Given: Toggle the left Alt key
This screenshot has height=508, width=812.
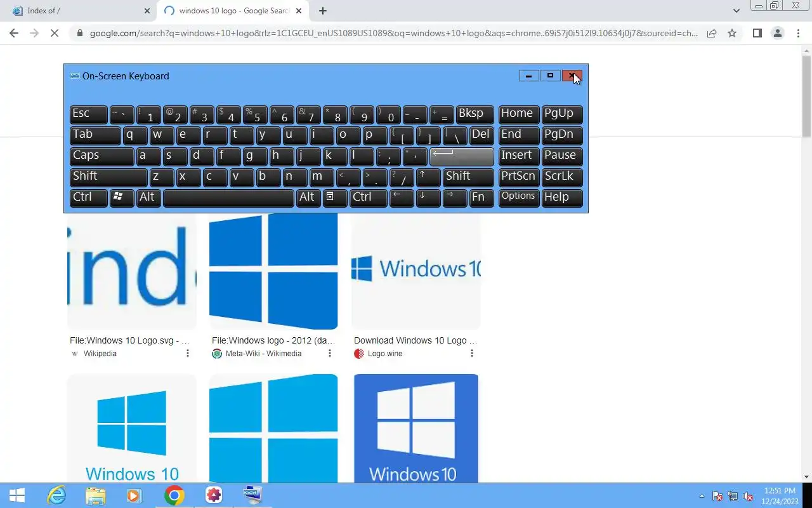Looking at the screenshot, I should tap(148, 197).
